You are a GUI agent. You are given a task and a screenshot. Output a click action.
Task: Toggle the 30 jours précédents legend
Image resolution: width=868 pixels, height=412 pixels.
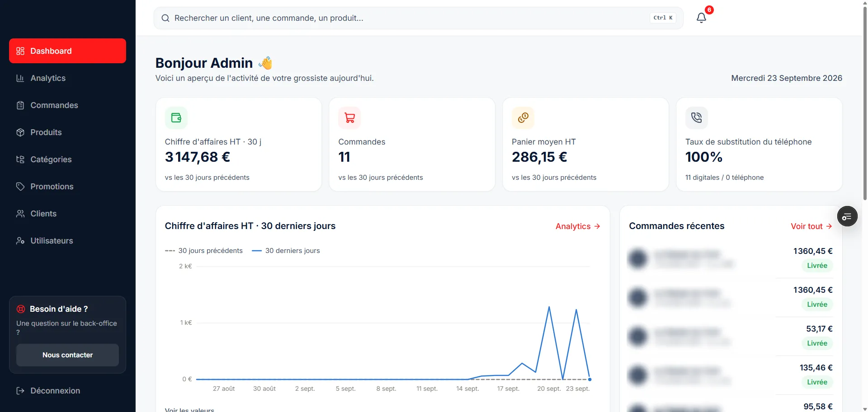tap(204, 251)
